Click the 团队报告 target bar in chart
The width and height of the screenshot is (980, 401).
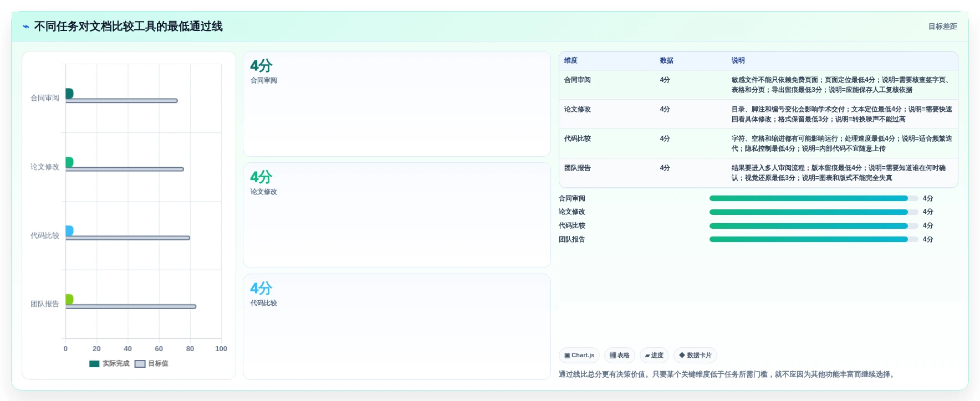[x=131, y=306]
